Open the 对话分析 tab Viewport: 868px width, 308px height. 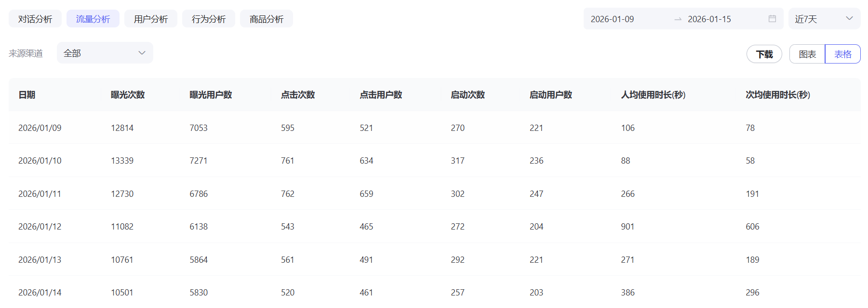(35, 19)
